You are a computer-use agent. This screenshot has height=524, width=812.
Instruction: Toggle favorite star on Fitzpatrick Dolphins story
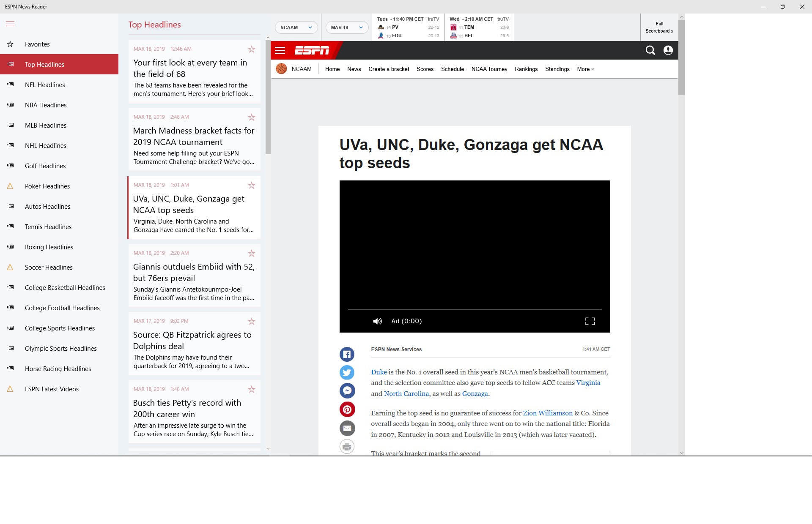point(252,321)
